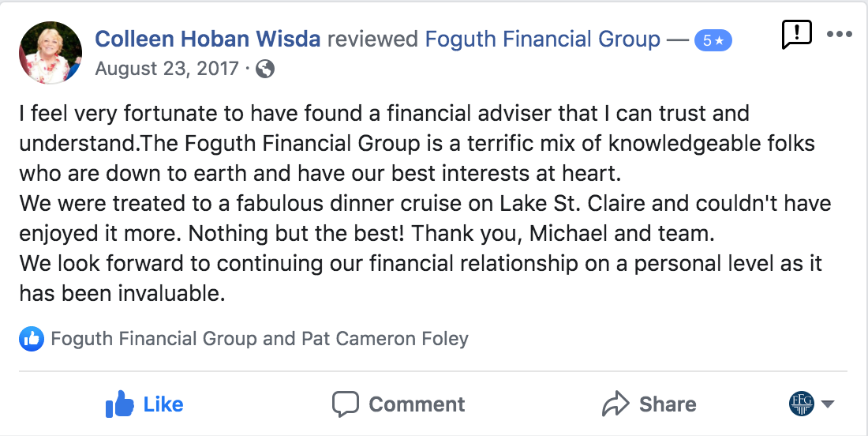Click the review text body
868x436 pixels.
(x=418, y=204)
